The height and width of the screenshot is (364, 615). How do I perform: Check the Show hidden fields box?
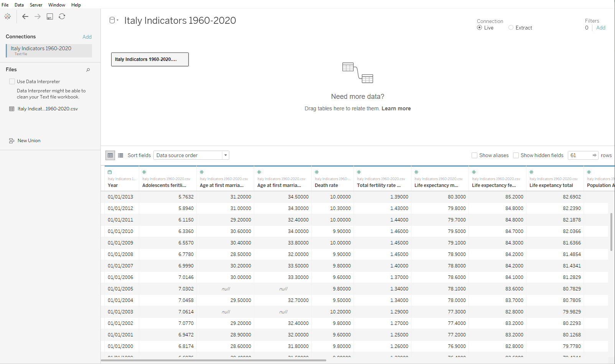pos(516,155)
